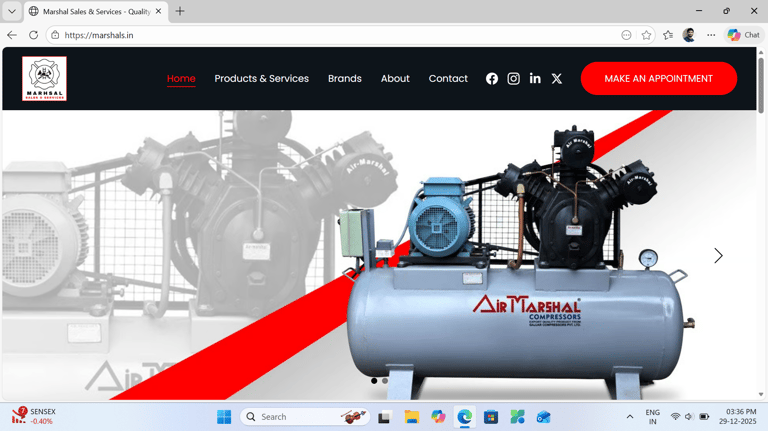Select the Marshal Sales & Services tab
Image resolution: width=768 pixels, height=431 pixels.
click(x=96, y=11)
